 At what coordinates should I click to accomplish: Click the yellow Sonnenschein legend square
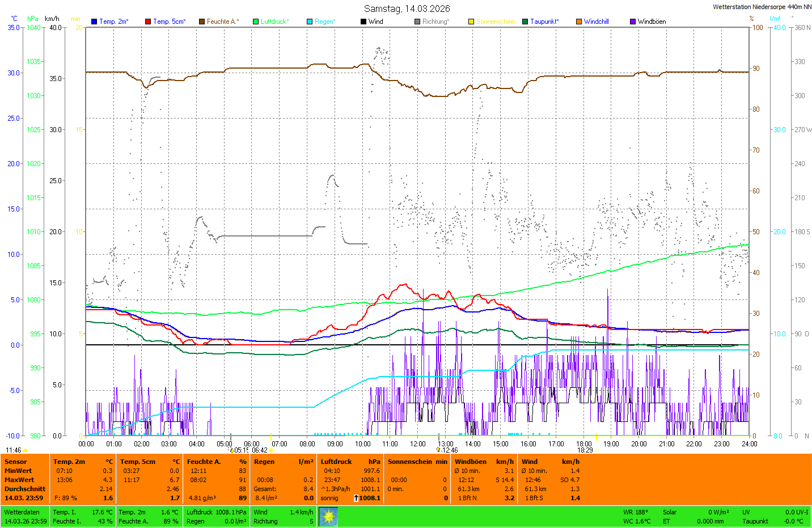pos(471,22)
